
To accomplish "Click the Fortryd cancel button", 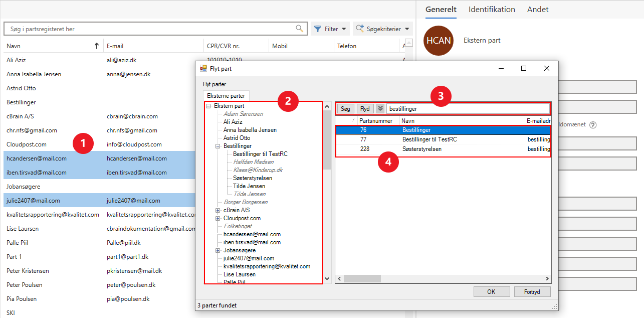I will click(x=532, y=291).
